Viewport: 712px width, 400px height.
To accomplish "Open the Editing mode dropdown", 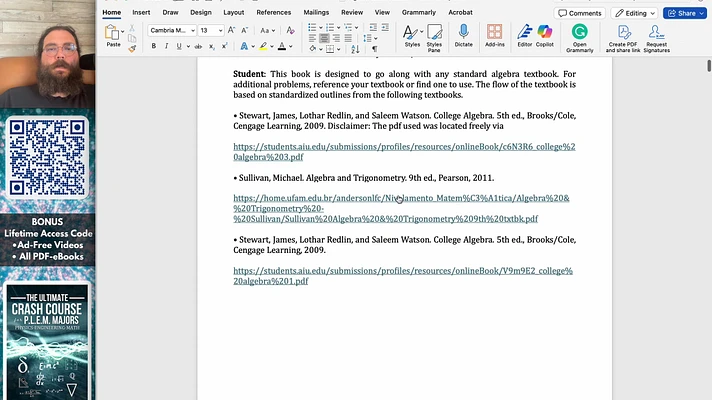I will tap(635, 13).
